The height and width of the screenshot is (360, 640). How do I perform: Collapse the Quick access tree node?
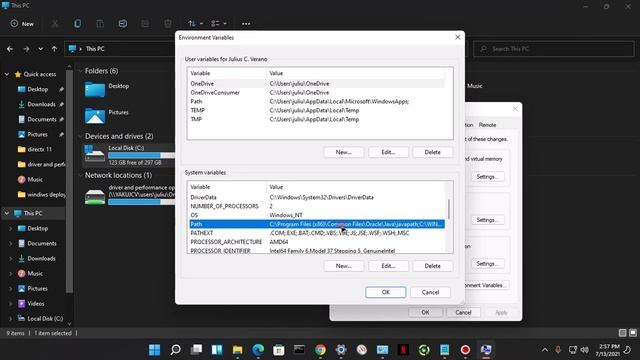click(x=7, y=74)
